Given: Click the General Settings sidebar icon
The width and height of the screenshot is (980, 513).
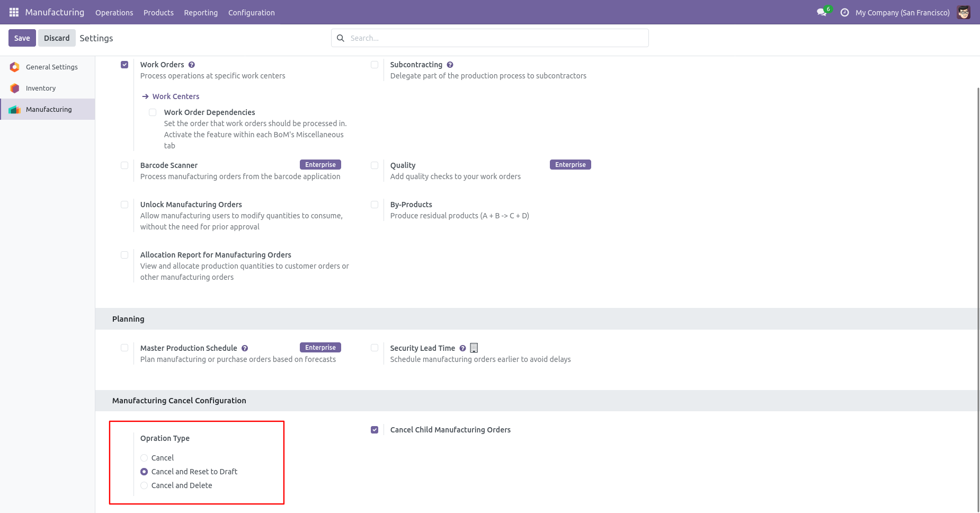Looking at the screenshot, I should pos(15,67).
